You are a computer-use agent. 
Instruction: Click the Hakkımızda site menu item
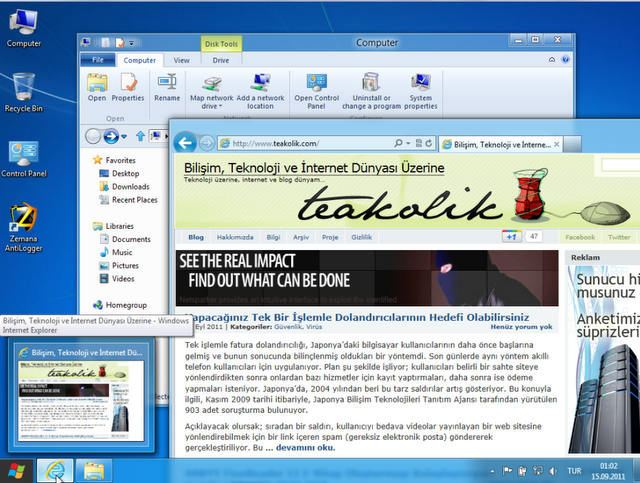(x=235, y=237)
